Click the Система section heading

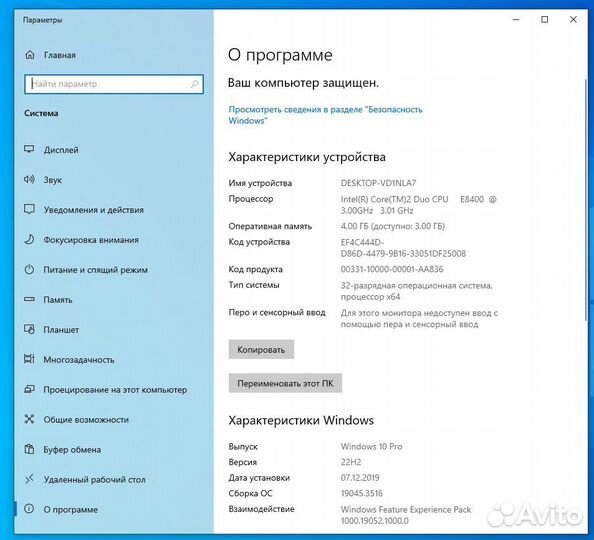point(41,113)
